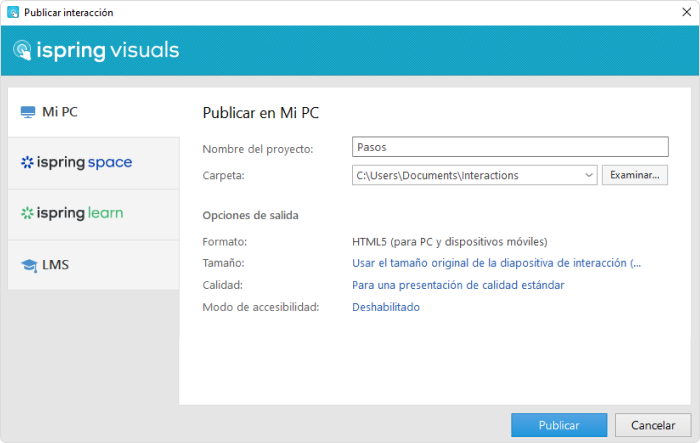The height and width of the screenshot is (443, 700).
Task: Click the Cancelar button
Action: (653, 425)
